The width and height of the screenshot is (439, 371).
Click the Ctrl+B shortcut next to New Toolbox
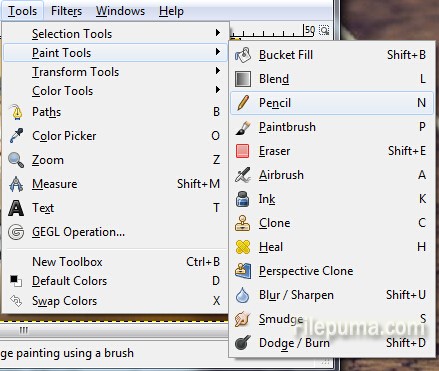pyautogui.click(x=203, y=262)
